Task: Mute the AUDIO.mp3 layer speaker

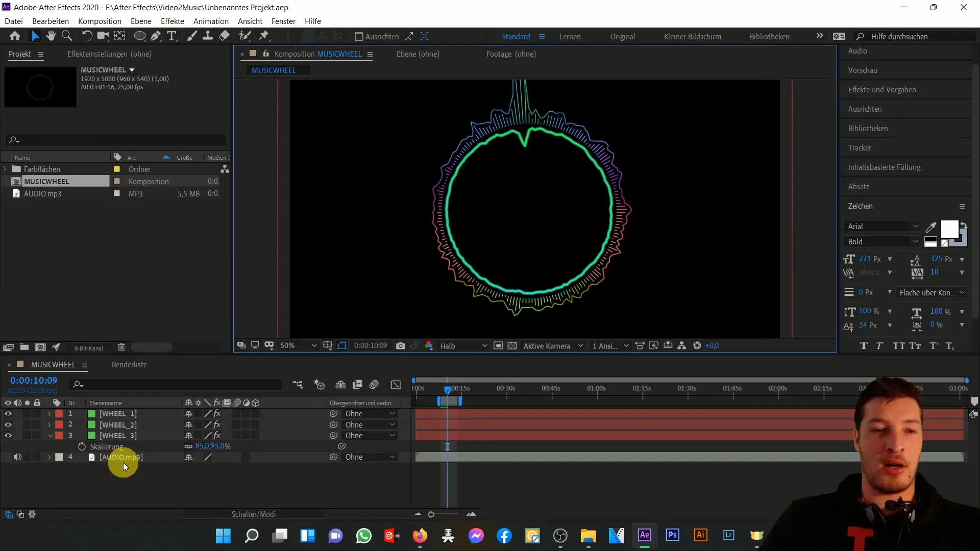Action: (x=17, y=457)
